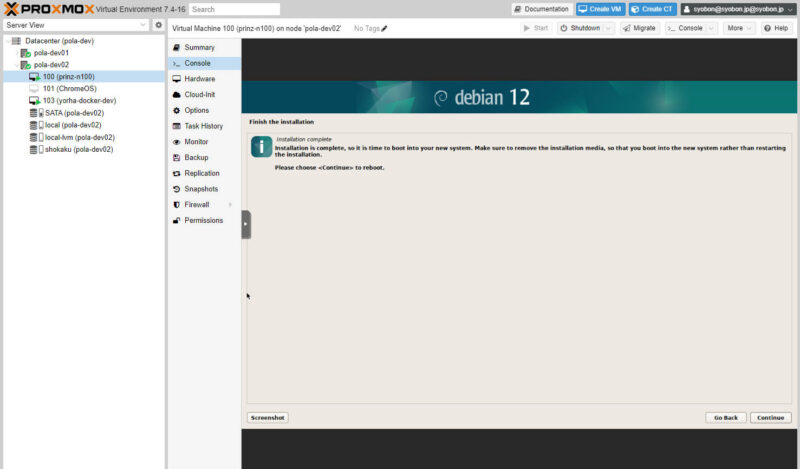Click the Shutdown button
Screen dimensions: 800x469
(580, 28)
